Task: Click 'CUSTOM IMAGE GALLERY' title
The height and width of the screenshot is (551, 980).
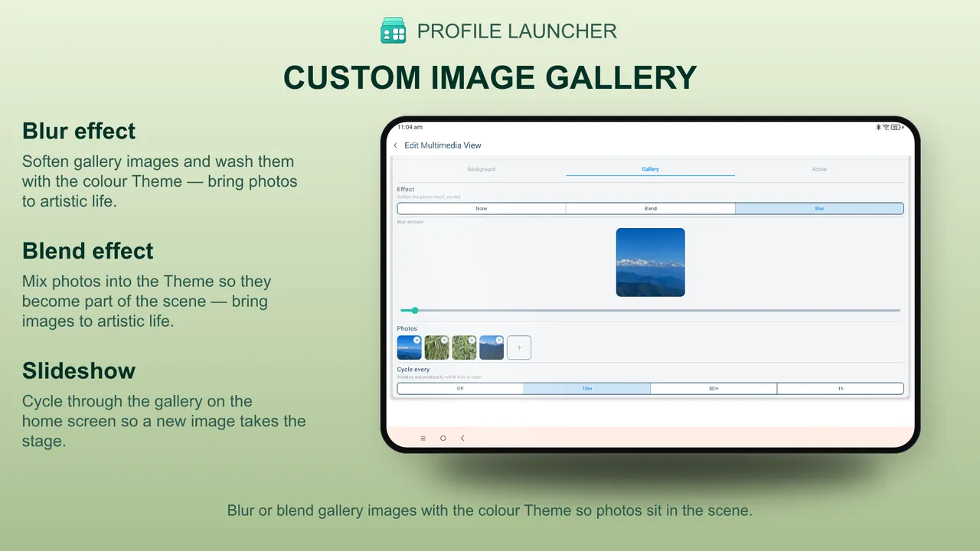Action: pyautogui.click(x=490, y=78)
